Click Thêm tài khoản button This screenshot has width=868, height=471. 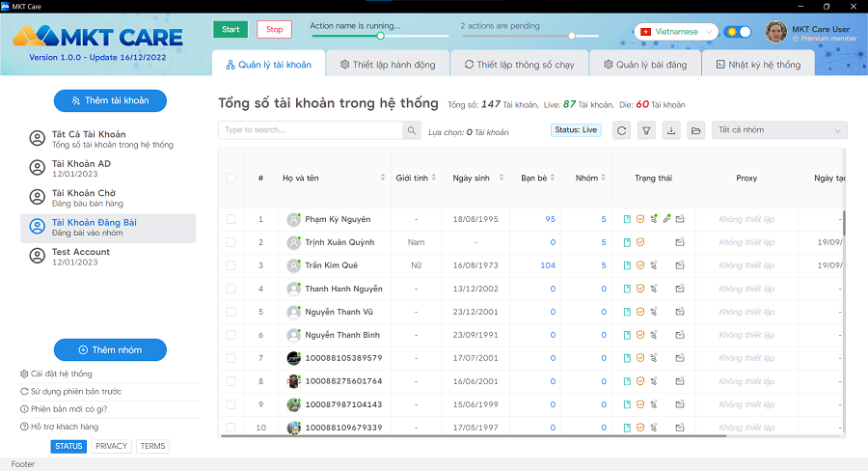110,100
